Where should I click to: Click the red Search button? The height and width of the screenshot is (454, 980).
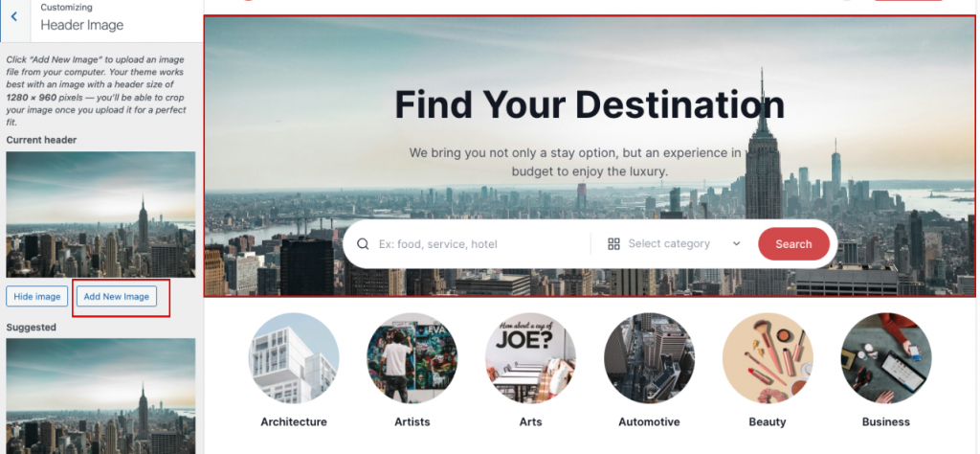point(793,244)
